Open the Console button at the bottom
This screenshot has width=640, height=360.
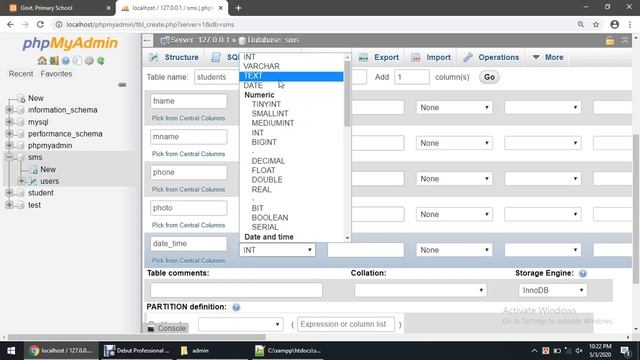point(167,328)
